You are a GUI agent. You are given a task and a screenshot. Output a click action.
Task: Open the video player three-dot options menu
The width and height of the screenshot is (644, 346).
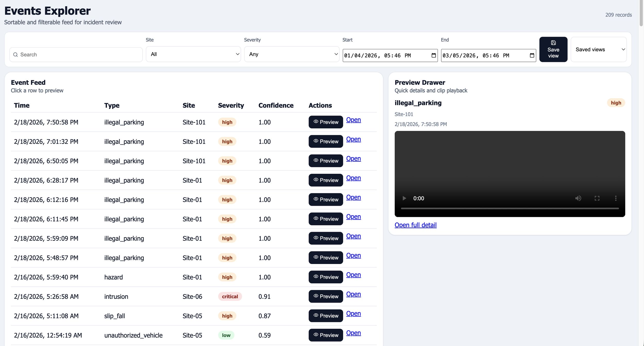[x=616, y=198]
